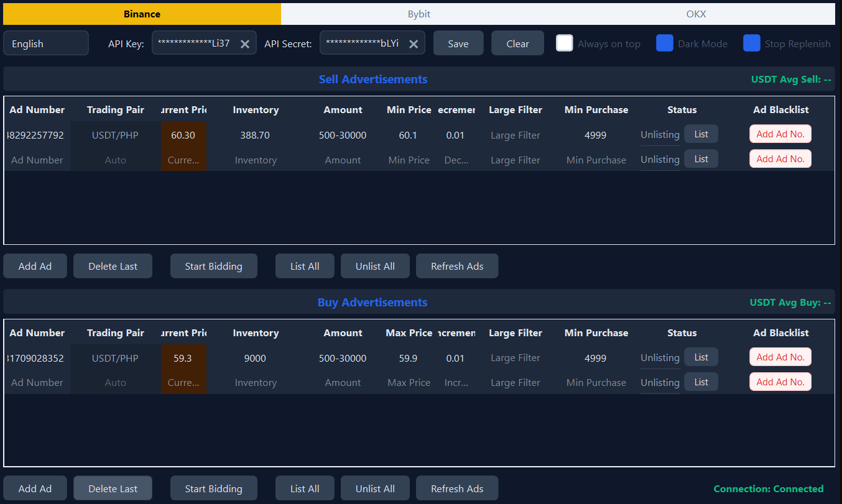Click List for sell ad 8292257792
842x504 pixels.
(701, 134)
